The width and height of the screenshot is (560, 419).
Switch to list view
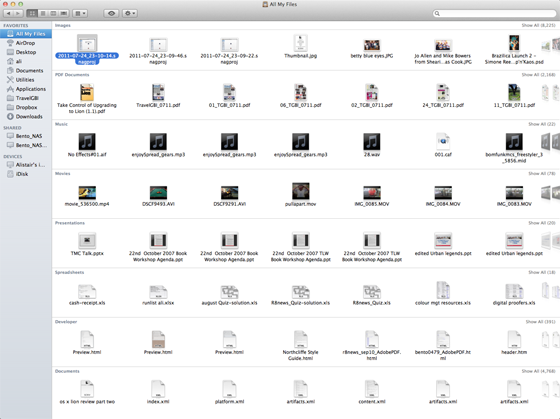[x=42, y=13]
